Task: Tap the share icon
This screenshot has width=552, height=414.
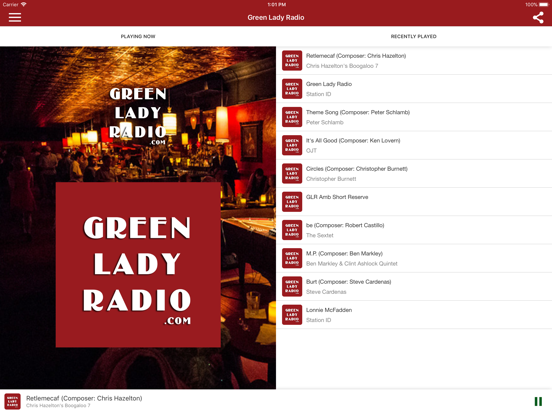Action: [x=538, y=17]
